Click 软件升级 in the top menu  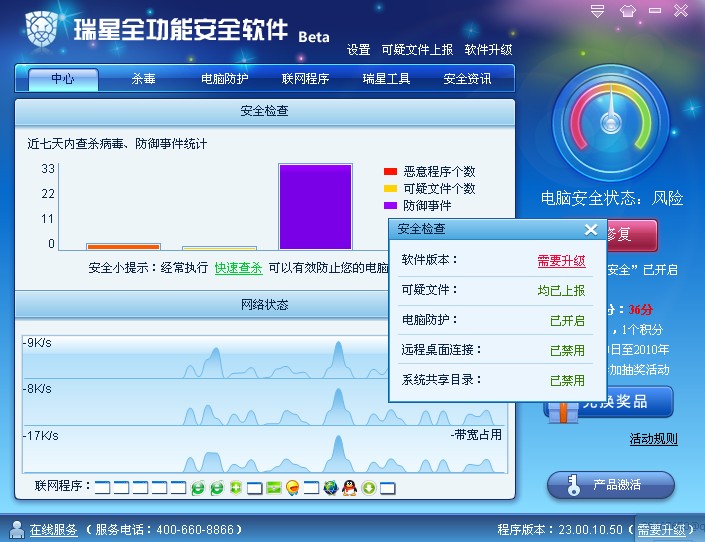click(x=488, y=49)
